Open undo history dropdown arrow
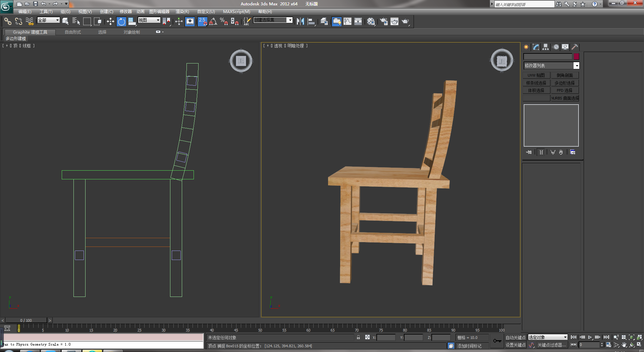Screen dimensions: 644x352 click(49, 4)
